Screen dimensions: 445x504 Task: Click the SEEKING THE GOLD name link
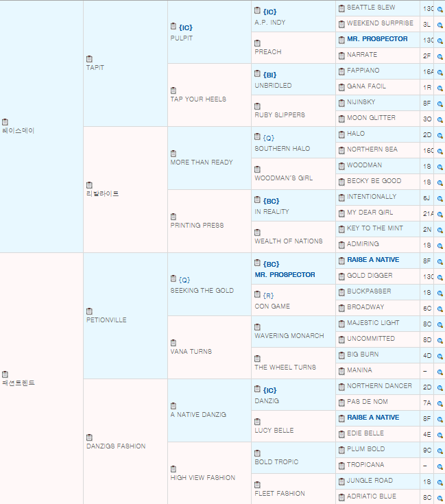click(x=202, y=291)
